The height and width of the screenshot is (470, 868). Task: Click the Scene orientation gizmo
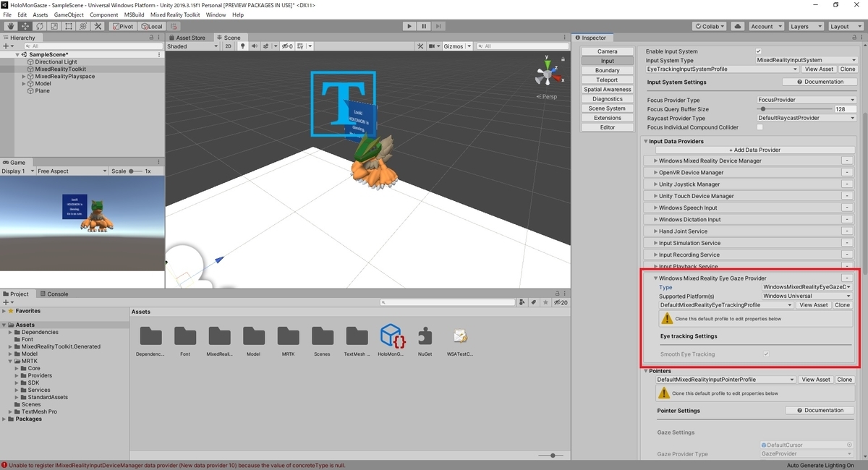[547, 74]
